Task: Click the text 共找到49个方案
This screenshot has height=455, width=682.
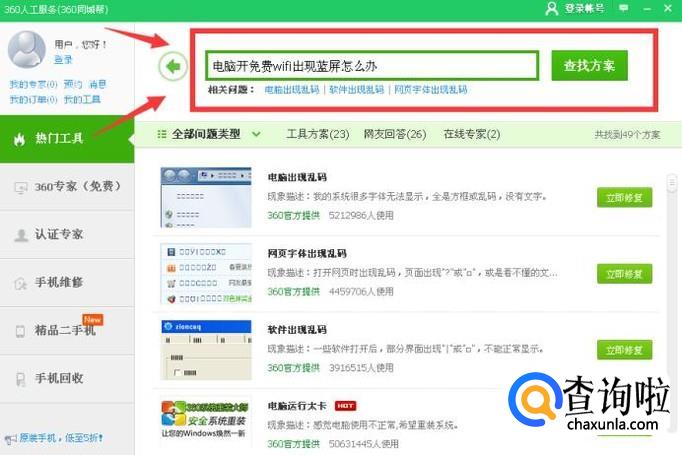Action: 627,135
